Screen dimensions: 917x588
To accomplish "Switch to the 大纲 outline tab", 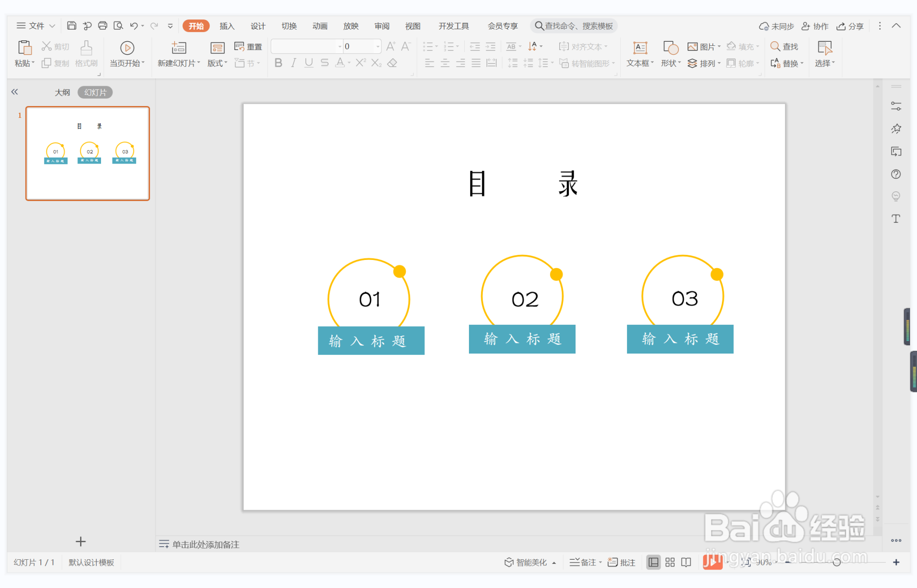I will [x=62, y=92].
